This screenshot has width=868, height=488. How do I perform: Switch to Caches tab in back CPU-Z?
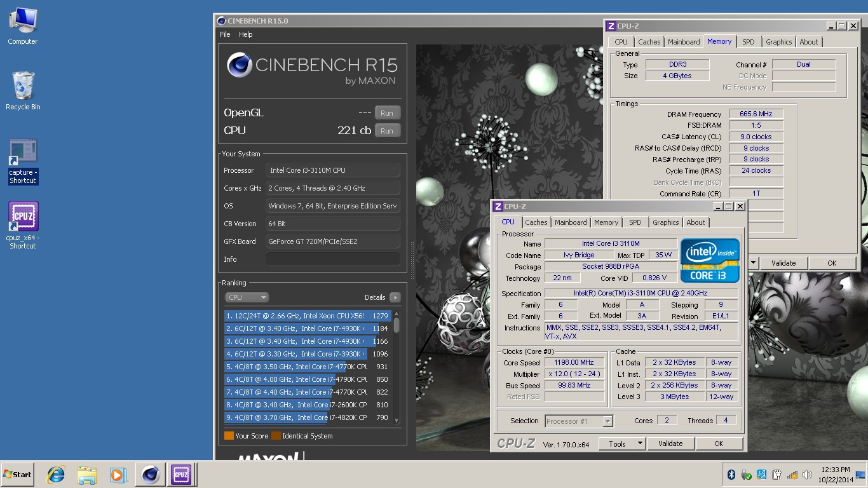point(649,42)
